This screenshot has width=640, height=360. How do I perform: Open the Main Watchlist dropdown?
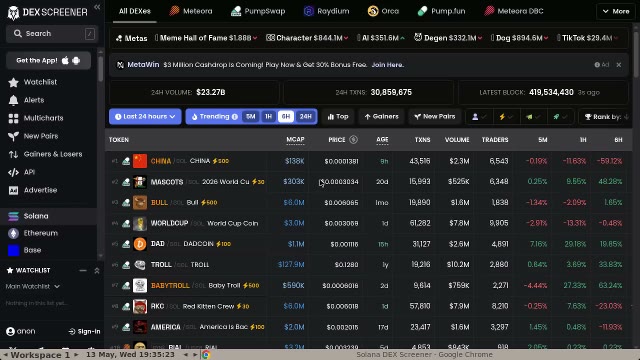coord(33,287)
